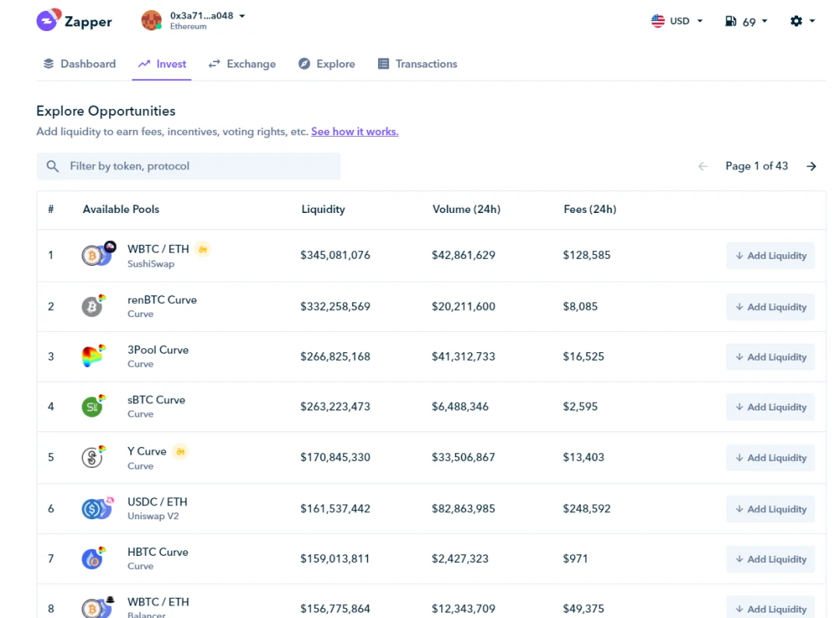Follow the "See how it works" link

point(355,131)
